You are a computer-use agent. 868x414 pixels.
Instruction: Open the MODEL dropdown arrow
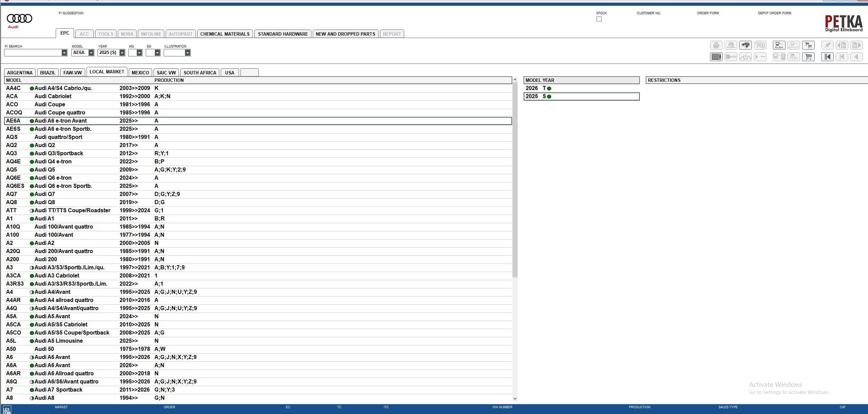click(90, 53)
